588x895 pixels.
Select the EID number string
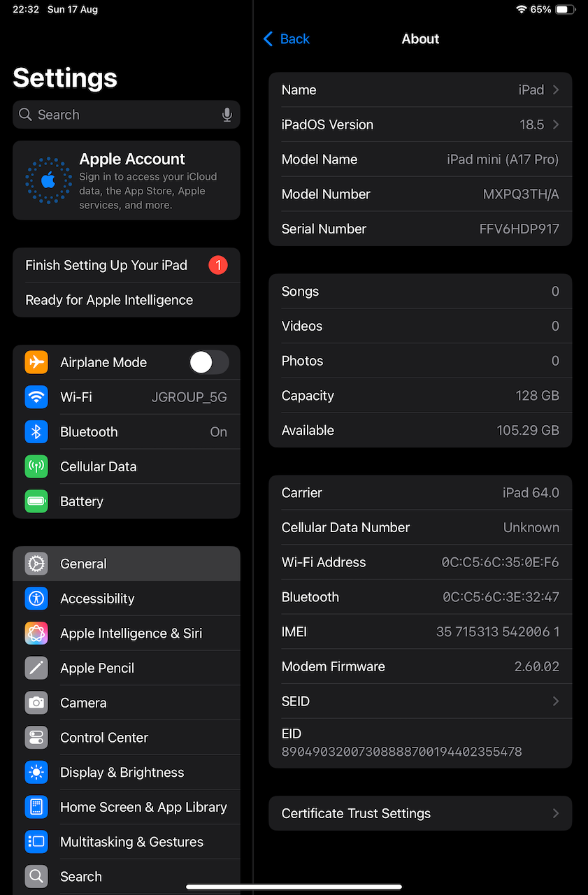pyautogui.click(x=402, y=752)
